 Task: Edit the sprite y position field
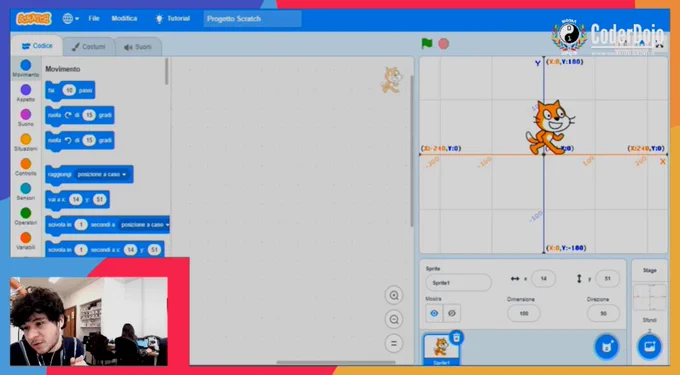608,279
